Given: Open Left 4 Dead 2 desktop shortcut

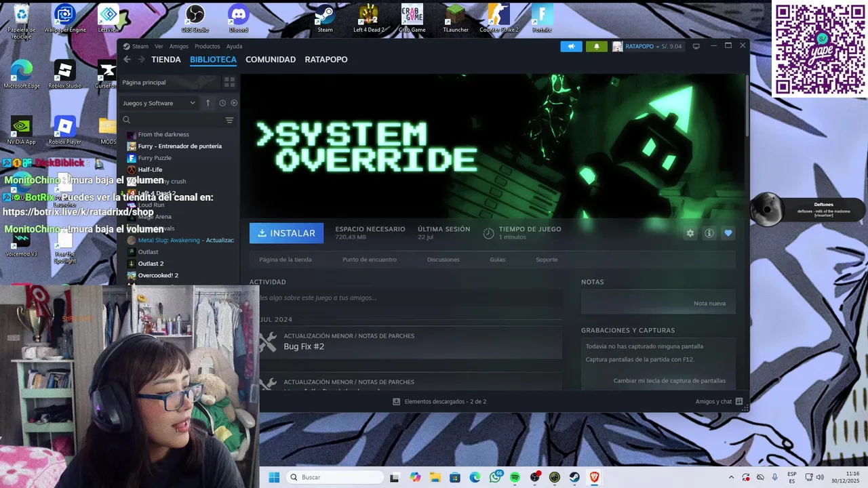Looking at the screenshot, I should 369,19.
